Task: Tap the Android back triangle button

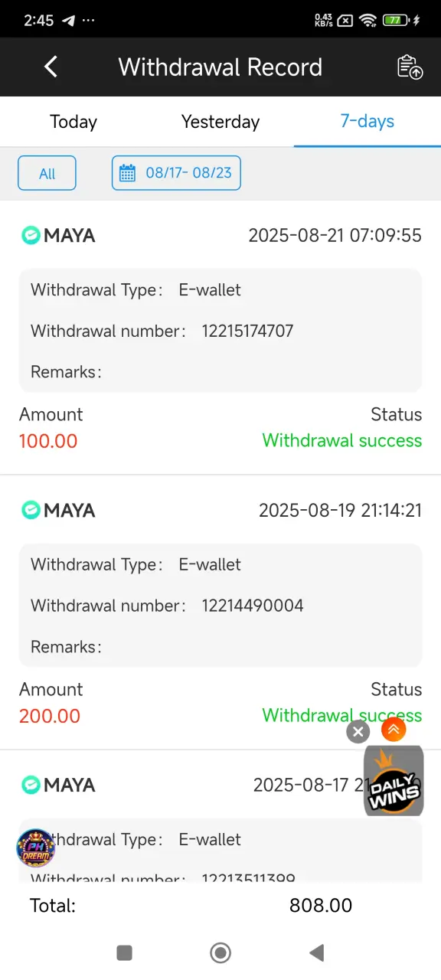Action: pyautogui.click(x=316, y=952)
